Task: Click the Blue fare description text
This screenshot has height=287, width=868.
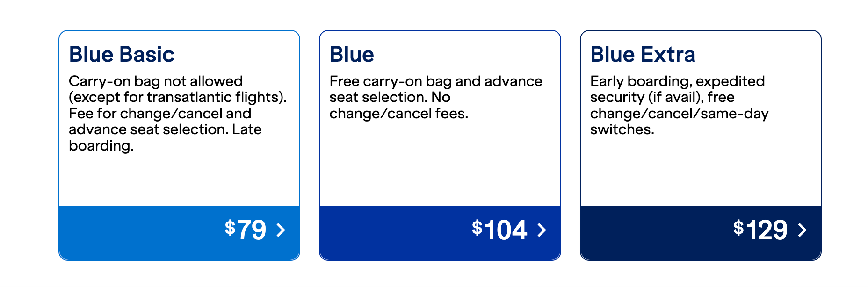Action: 435,97
